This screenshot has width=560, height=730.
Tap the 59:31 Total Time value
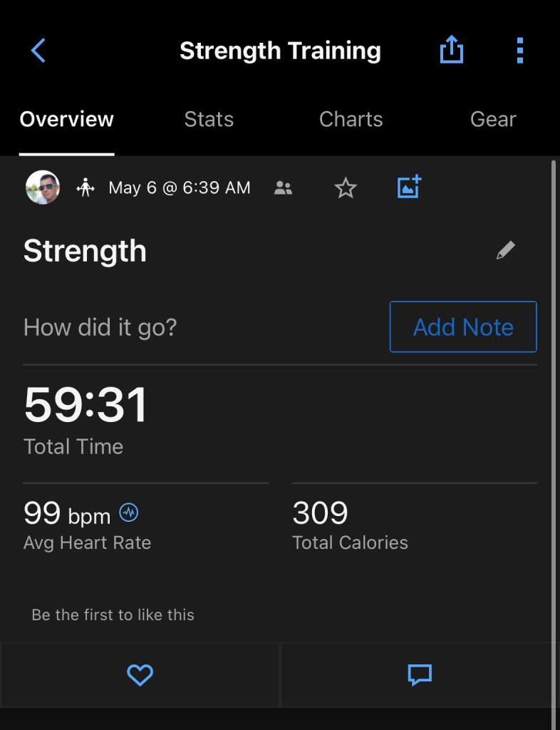pyautogui.click(x=85, y=405)
